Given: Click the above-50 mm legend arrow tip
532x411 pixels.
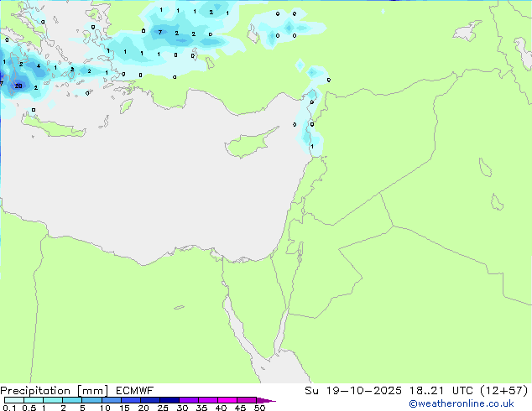Looking at the screenshot, I should pos(266,400).
